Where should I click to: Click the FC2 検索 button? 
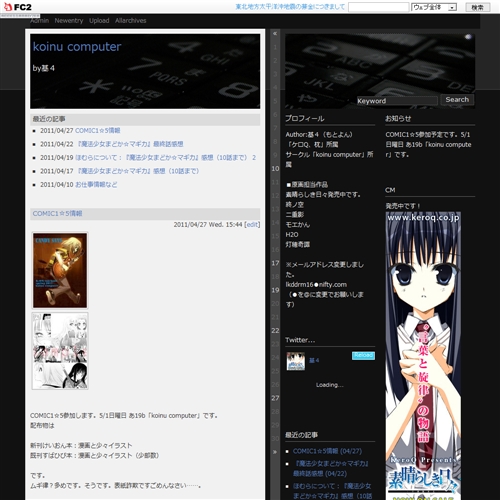[478, 7]
